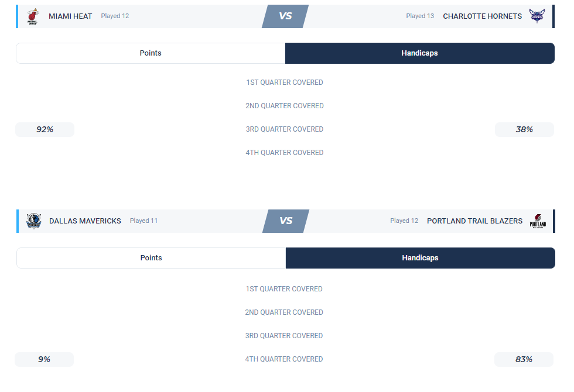Select Handicaps tab for Mavericks vs Trail Blazers
574x392 pixels.
[x=420, y=258]
